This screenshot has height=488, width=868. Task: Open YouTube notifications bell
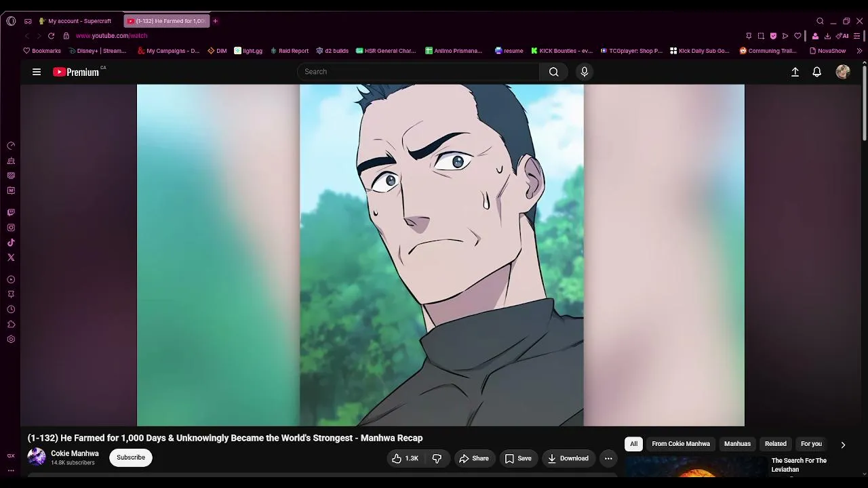(x=817, y=72)
